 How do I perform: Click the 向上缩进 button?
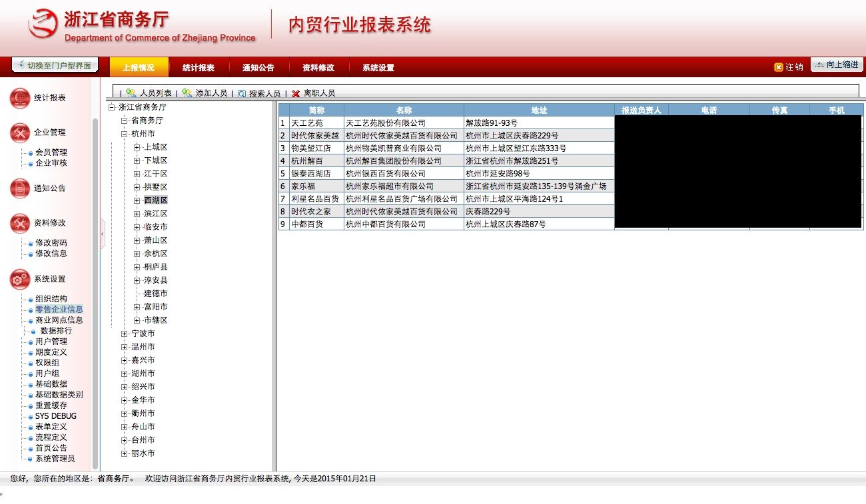(x=837, y=65)
